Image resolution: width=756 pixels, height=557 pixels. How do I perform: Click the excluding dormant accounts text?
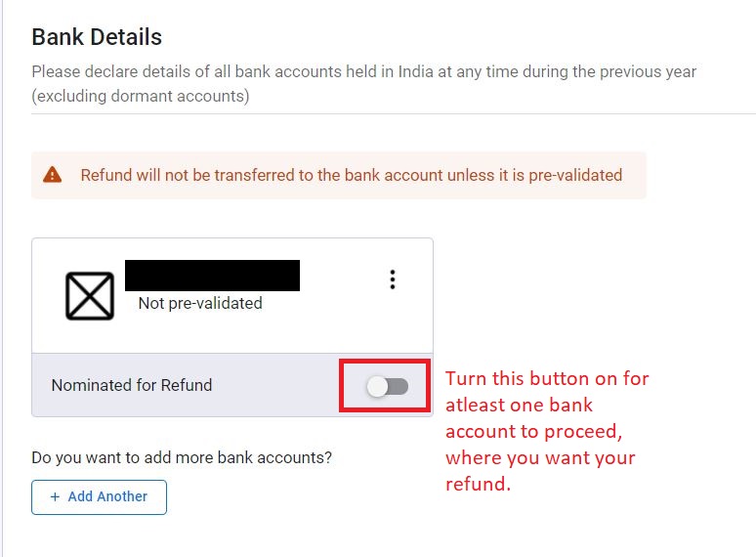141,96
